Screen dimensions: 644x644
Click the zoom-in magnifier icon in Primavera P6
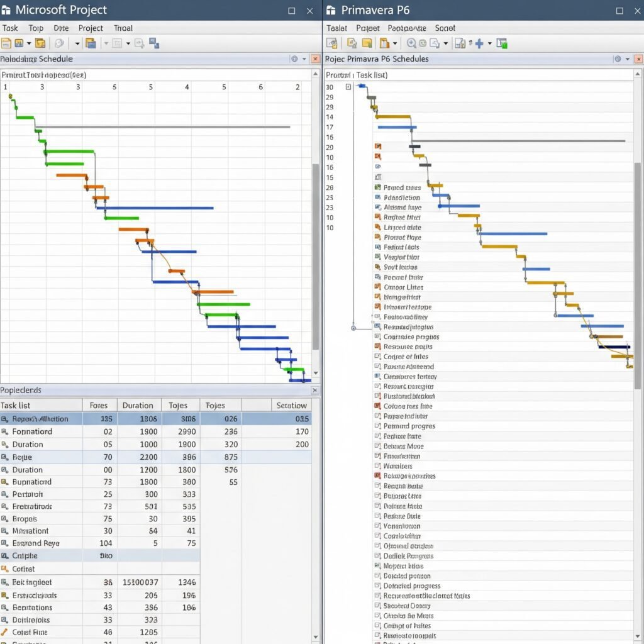click(x=411, y=43)
